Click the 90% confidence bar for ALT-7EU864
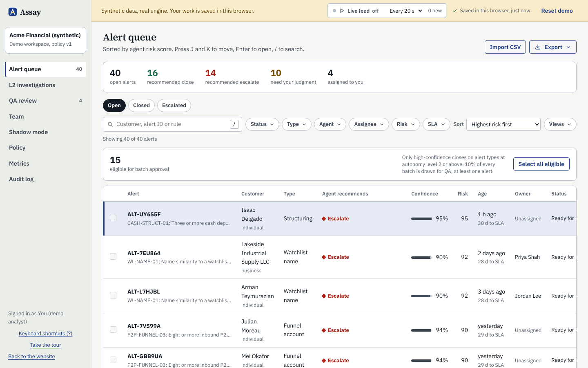The height and width of the screenshot is (368, 588). click(x=421, y=258)
